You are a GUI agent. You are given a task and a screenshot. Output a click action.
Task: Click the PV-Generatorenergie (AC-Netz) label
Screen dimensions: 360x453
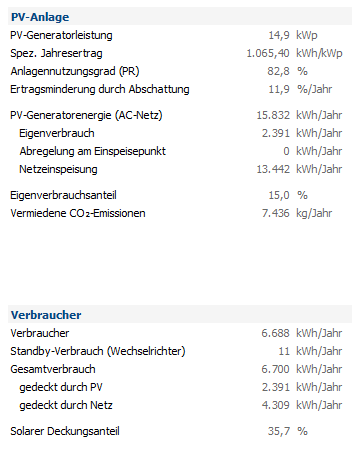[86, 115]
